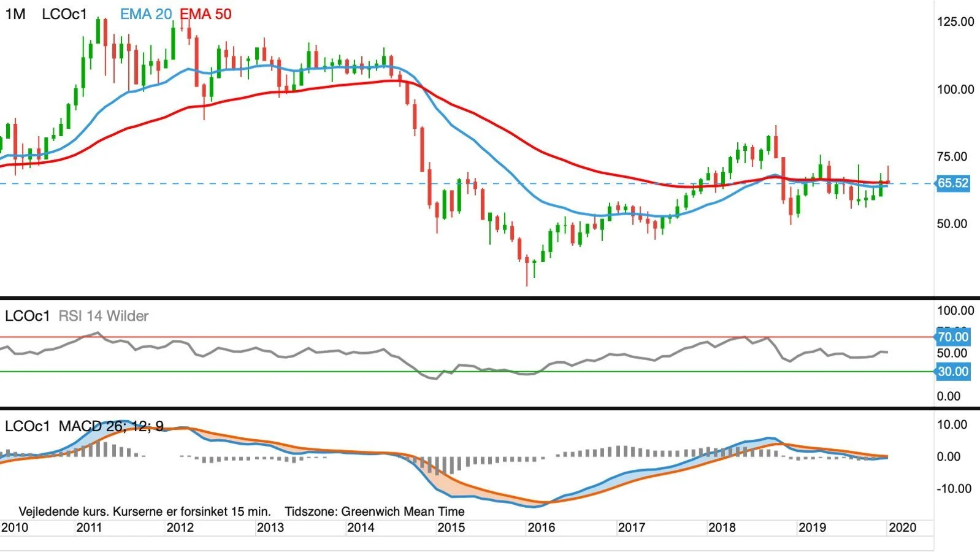Click the 50.00 price axis label
Viewport: 980px width, 552px height.
point(952,224)
